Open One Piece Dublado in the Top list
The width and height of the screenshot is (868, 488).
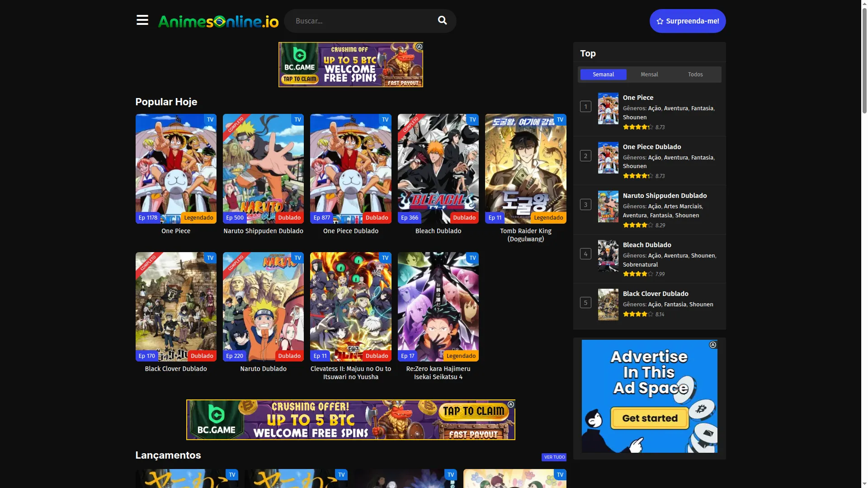(x=652, y=147)
